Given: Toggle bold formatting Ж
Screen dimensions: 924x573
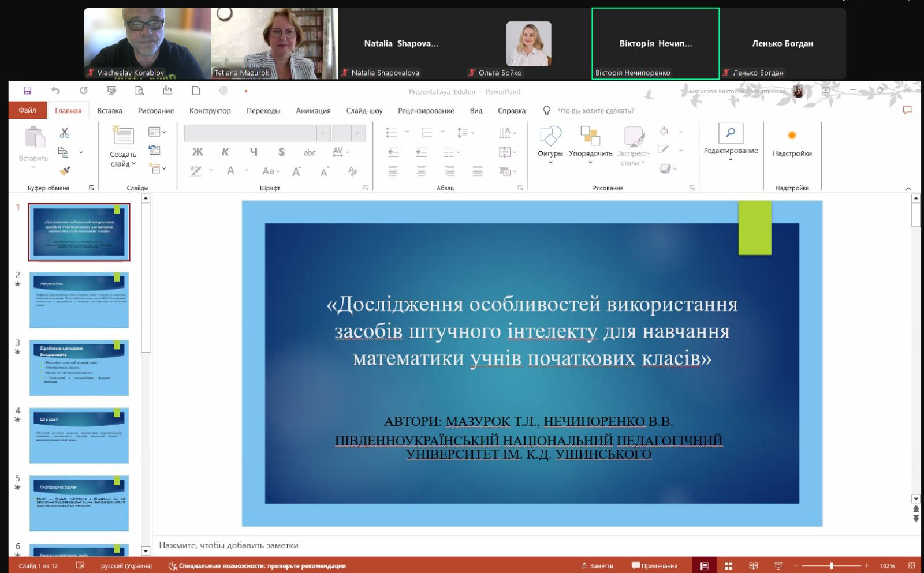Looking at the screenshot, I should (198, 152).
